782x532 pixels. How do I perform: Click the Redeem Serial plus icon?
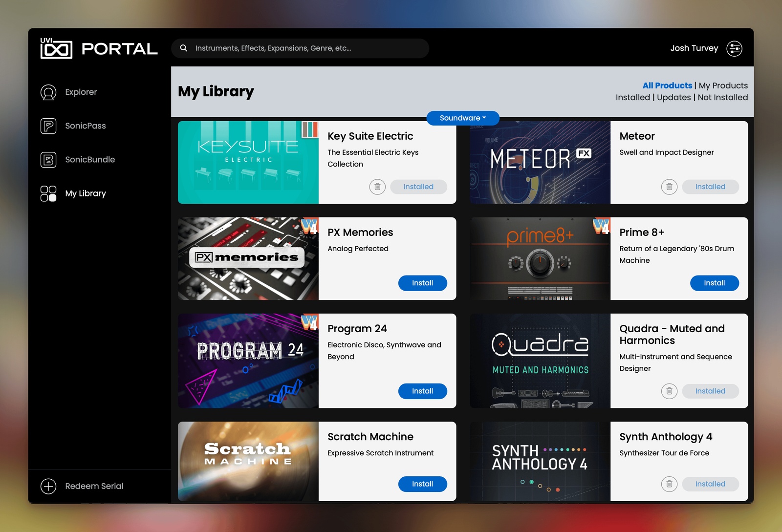pyautogui.click(x=48, y=486)
